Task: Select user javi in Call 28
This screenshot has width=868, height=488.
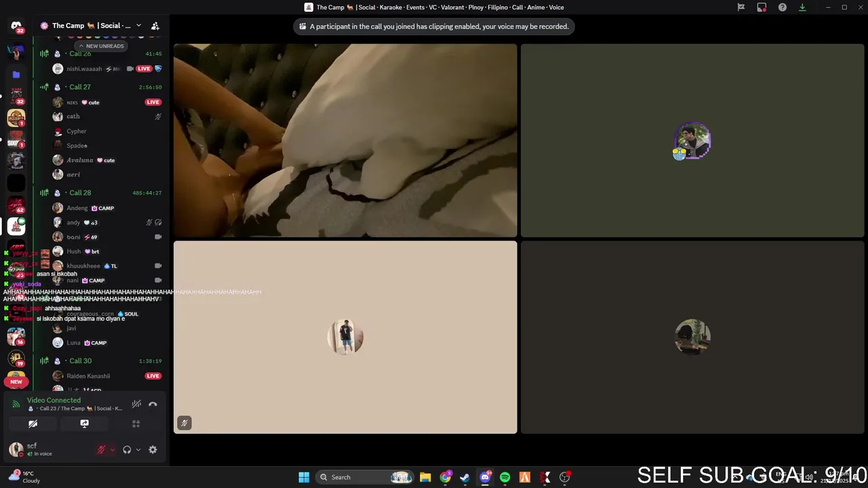Action: pos(71,328)
